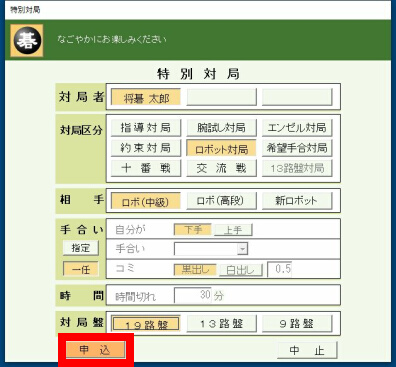Choose opponent 新ロボット
The height and width of the screenshot is (367, 396).
tap(297, 201)
